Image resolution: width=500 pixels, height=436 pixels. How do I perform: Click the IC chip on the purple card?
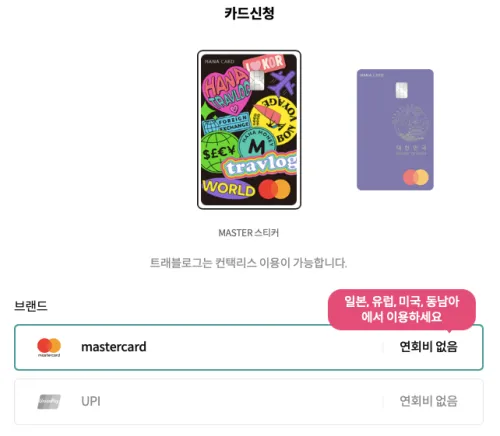(x=402, y=90)
